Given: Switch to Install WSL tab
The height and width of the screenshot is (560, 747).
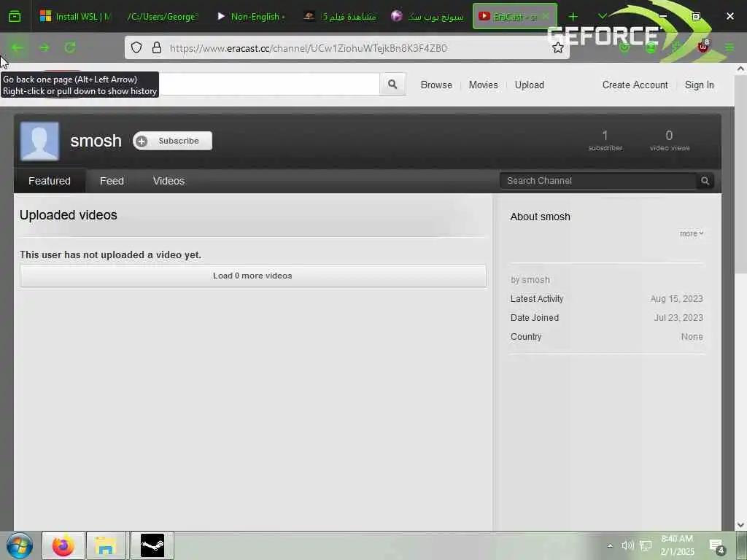Looking at the screenshot, I should click(x=75, y=17).
